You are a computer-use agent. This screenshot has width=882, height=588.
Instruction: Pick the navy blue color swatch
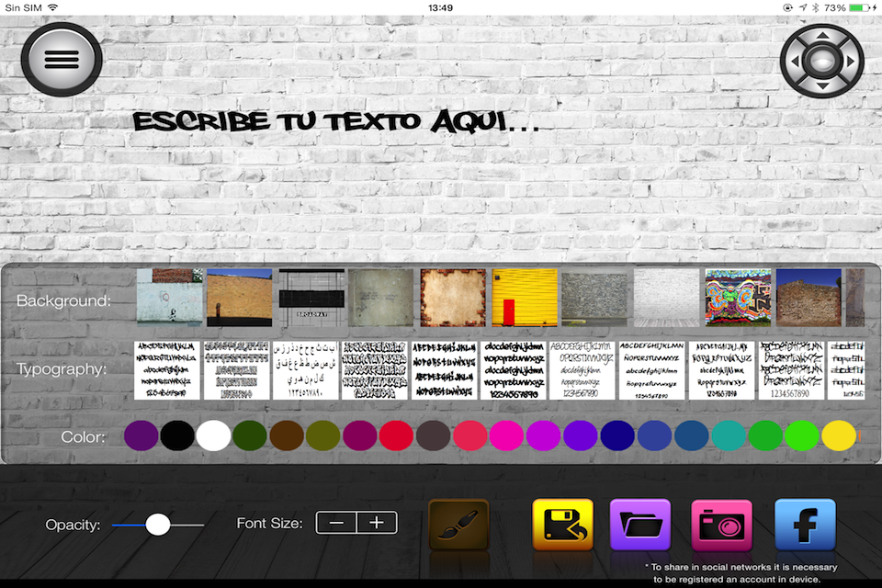tap(617, 435)
